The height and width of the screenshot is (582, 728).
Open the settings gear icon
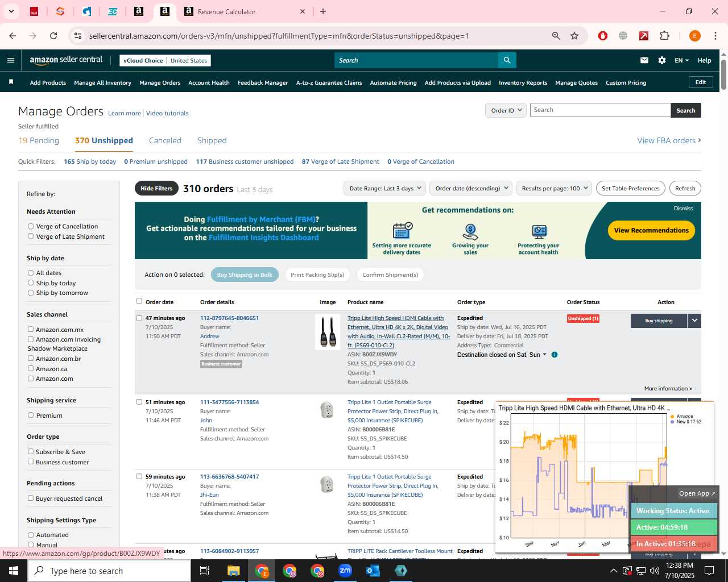click(x=662, y=60)
